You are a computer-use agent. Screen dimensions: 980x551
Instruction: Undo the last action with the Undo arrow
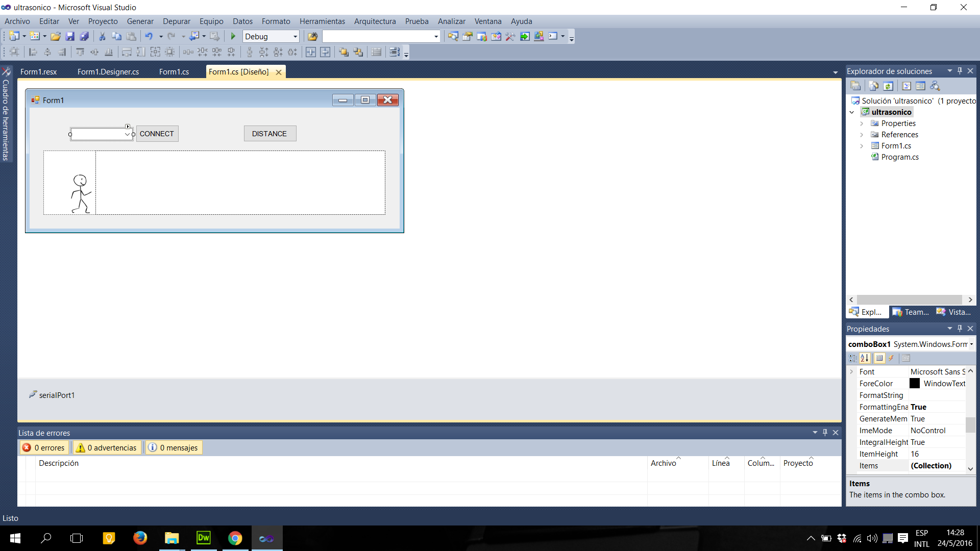149,36
